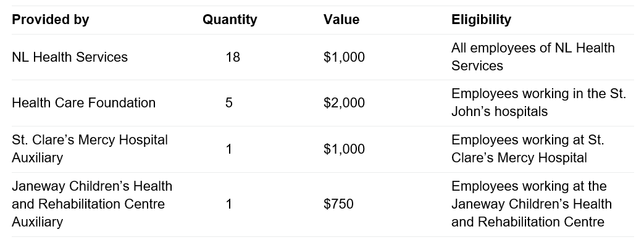Click the Quantity column header
The image size is (644, 245).
[230, 20]
